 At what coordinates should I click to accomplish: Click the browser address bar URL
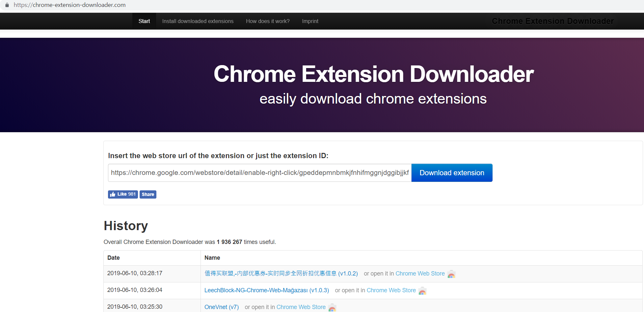tap(69, 5)
